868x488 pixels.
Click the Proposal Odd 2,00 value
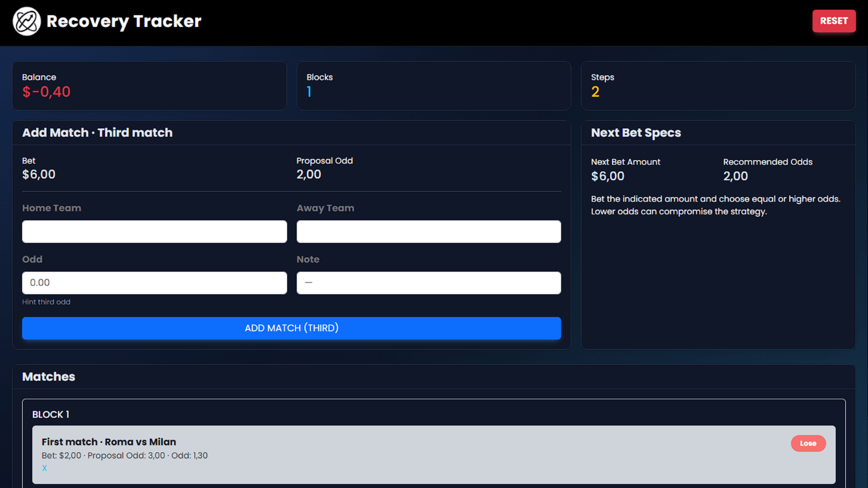tap(309, 174)
